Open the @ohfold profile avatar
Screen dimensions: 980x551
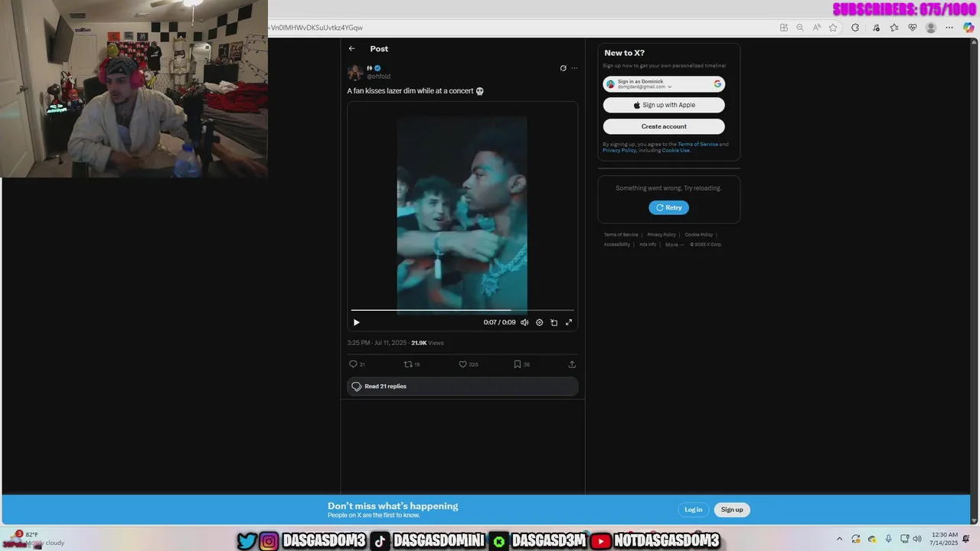point(355,73)
